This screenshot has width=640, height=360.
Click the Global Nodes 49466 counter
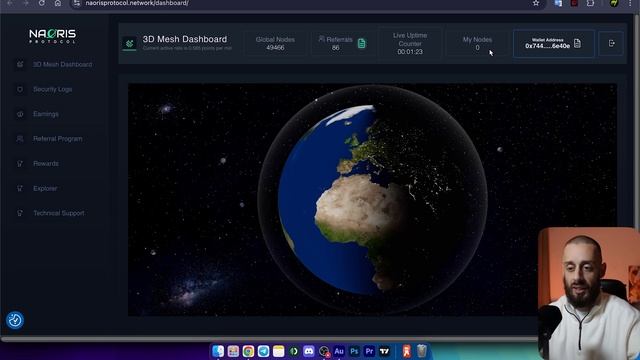coord(275,43)
